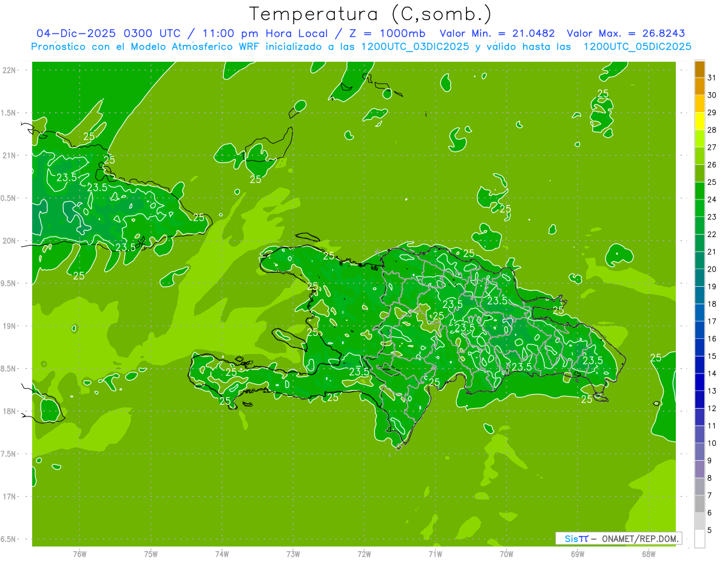Screen dimensions: 728x562
Task: Click the '73W' longitude axis label
Action: (x=293, y=554)
